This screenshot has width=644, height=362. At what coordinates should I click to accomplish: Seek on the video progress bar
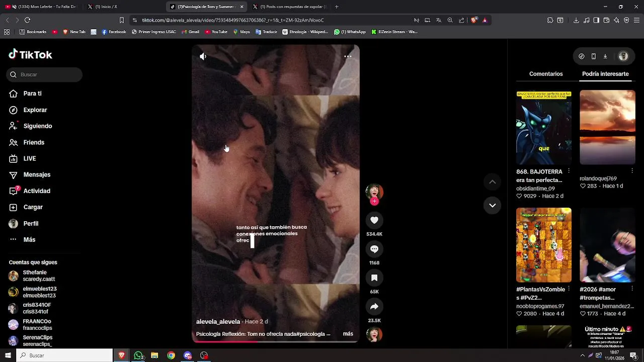click(x=276, y=341)
